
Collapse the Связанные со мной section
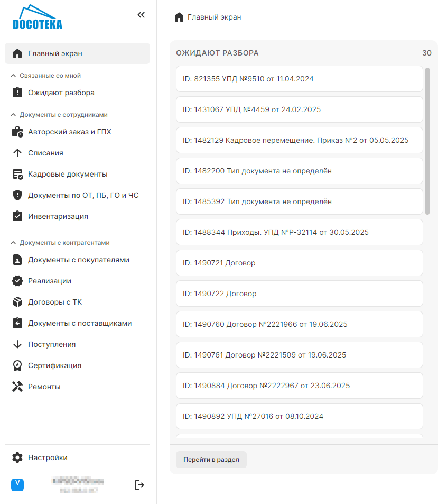(x=13, y=76)
